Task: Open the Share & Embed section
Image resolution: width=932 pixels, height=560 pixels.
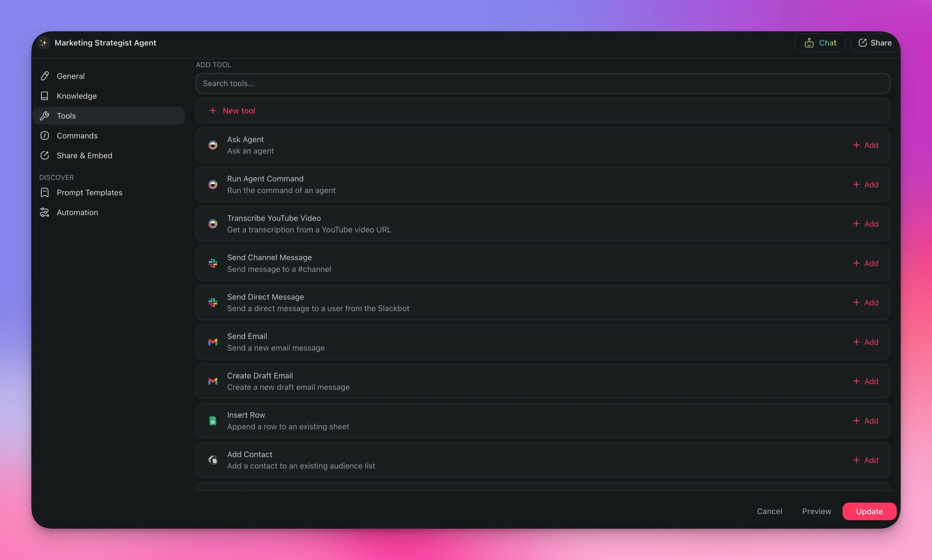Action: point(84,155)
